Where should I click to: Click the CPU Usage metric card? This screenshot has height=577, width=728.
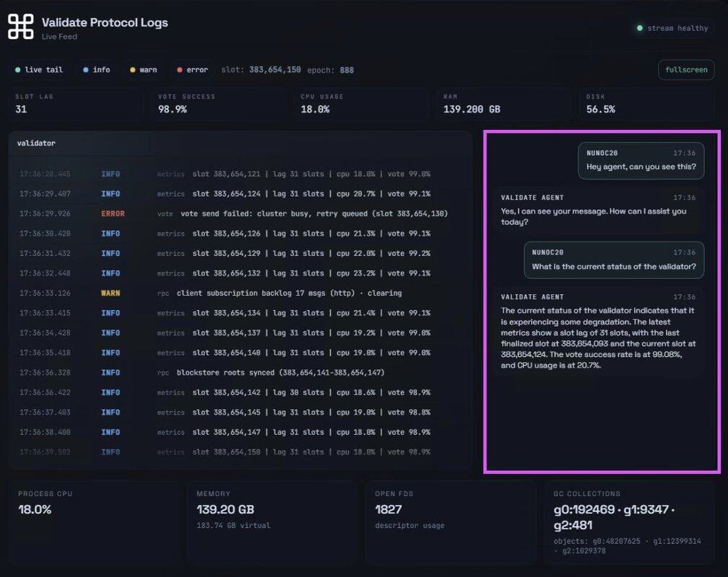(363, 104)
